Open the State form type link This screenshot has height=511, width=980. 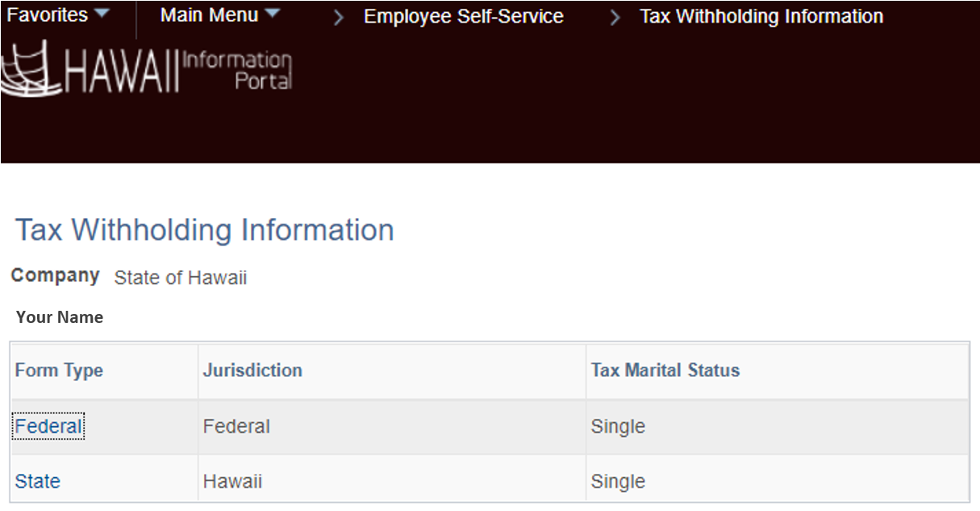(x=38, y=481)
